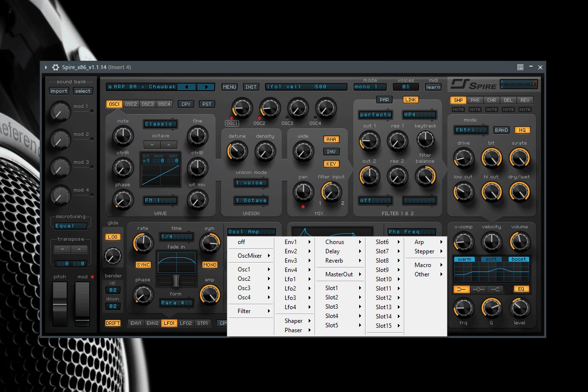Toggle the INV invert button

pyautogui.click(x=332, y=152)
